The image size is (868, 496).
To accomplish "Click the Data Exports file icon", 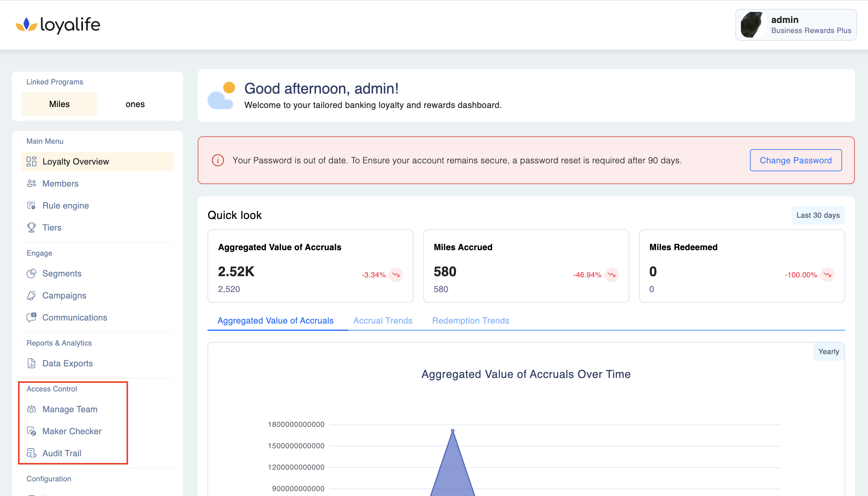I will click(31, 364).
